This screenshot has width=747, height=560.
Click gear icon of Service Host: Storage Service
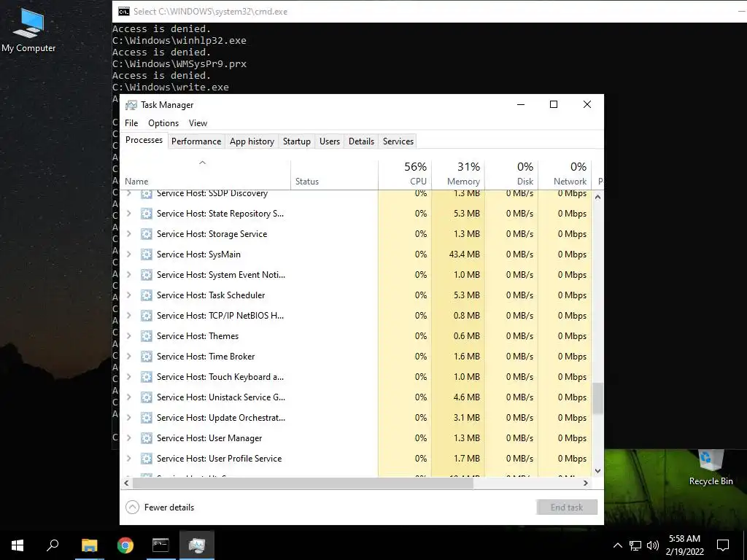146,234
